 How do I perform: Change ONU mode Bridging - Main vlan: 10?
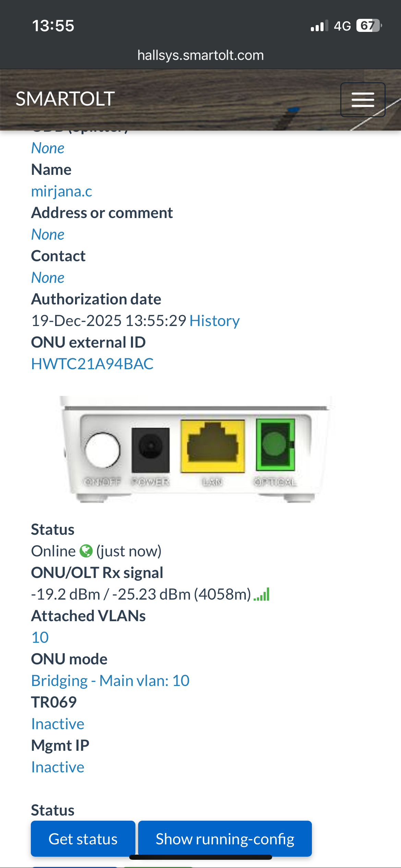pos(110,681)
